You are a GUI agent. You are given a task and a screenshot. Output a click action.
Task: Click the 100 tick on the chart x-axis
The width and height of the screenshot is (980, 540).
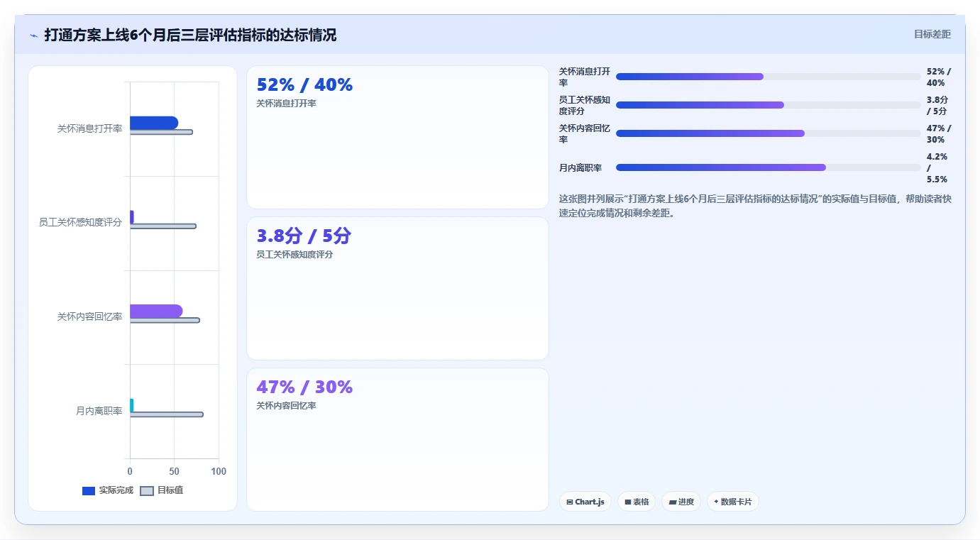tap(219, 471)
